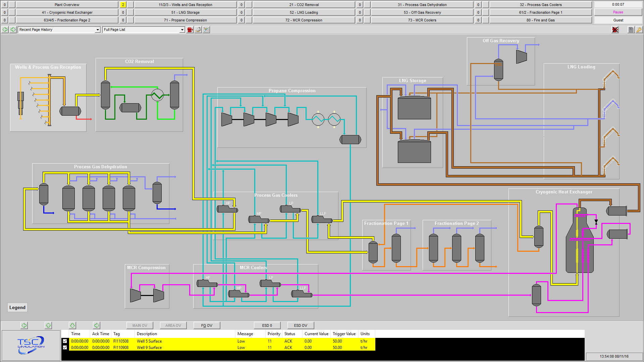The height and width of the screenshot is (362, 644).
Task: Open 61/2 - Fractionation Page 1 page
Action: (541, 12)
